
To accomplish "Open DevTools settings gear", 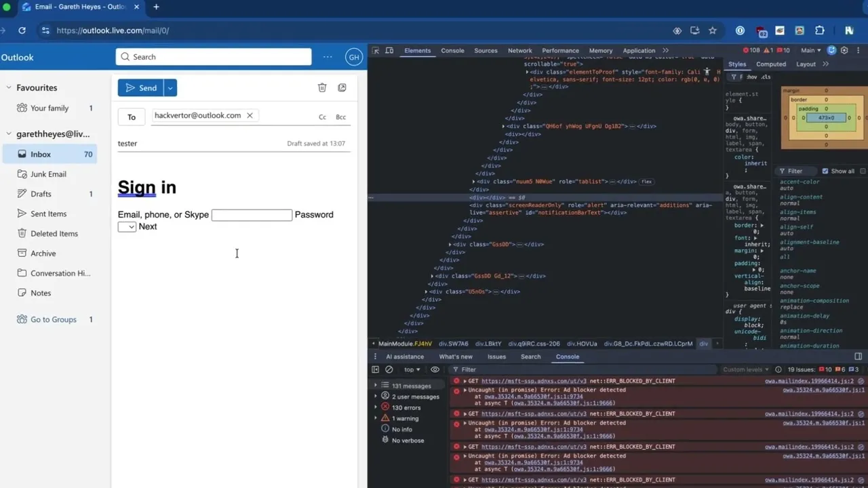I will click(844, 50).
